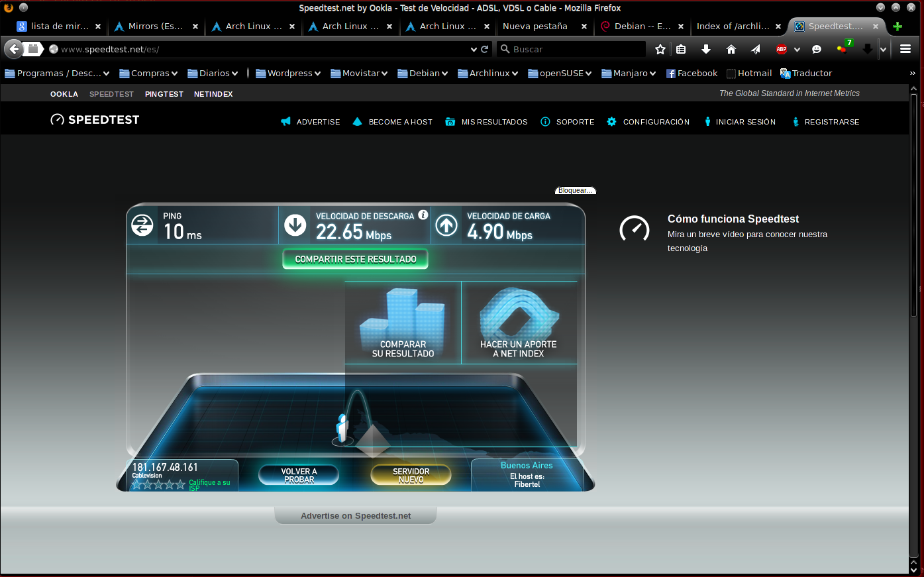Click the smiley chat face toolbar icon
This screenshot has width=924, height=577.
pyautogui.click(x=817, y=49)
